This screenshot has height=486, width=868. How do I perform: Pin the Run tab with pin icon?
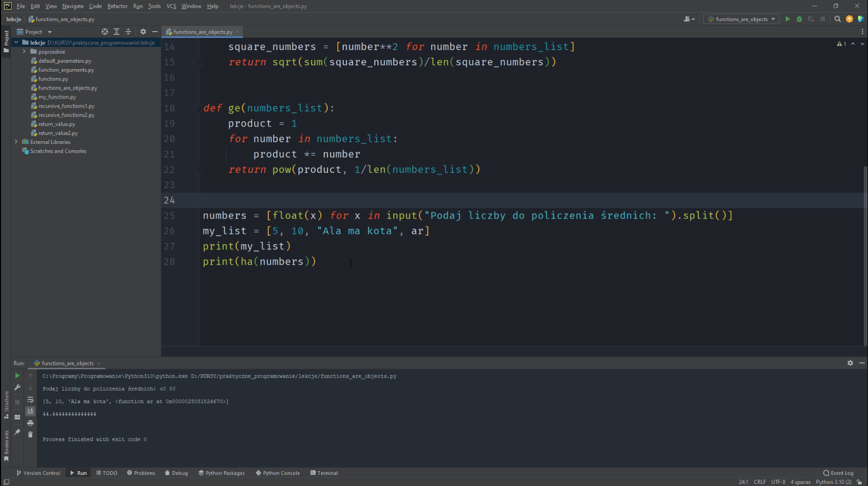click(x=17, y=432)
